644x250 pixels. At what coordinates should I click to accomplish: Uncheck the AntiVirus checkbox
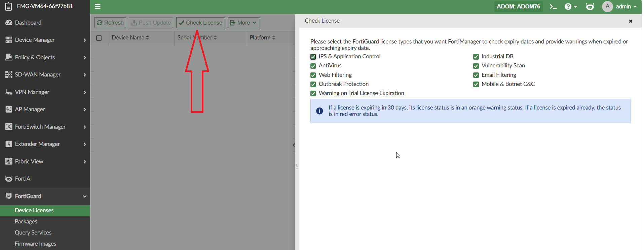click(313, 66)
